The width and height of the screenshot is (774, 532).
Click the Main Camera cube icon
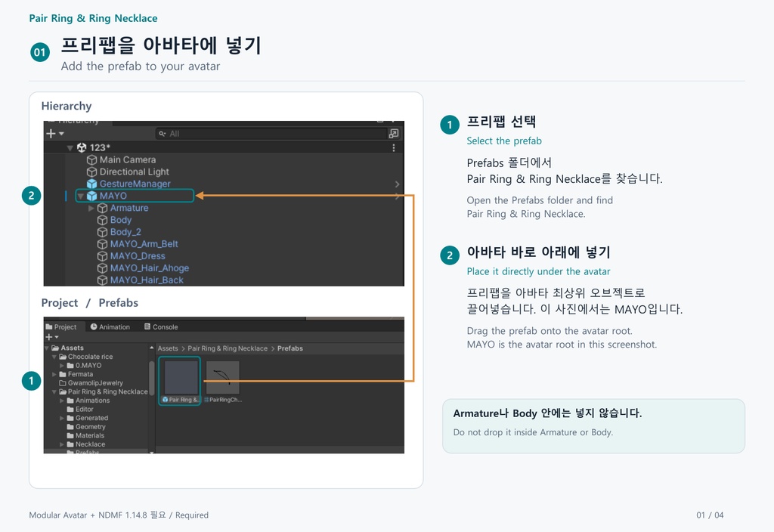(x=91, y=160)
